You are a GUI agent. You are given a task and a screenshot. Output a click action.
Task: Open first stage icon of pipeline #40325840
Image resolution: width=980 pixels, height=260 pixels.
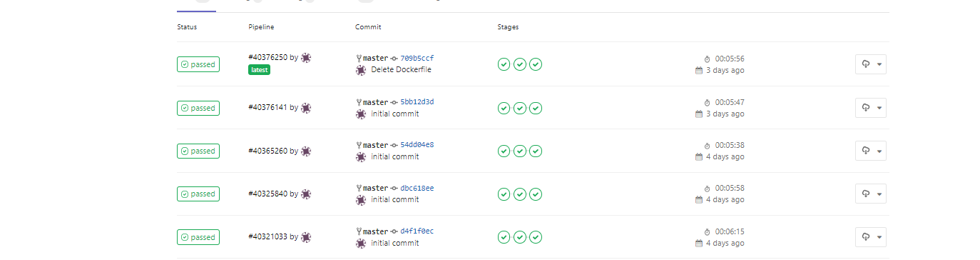pos(504,194)
